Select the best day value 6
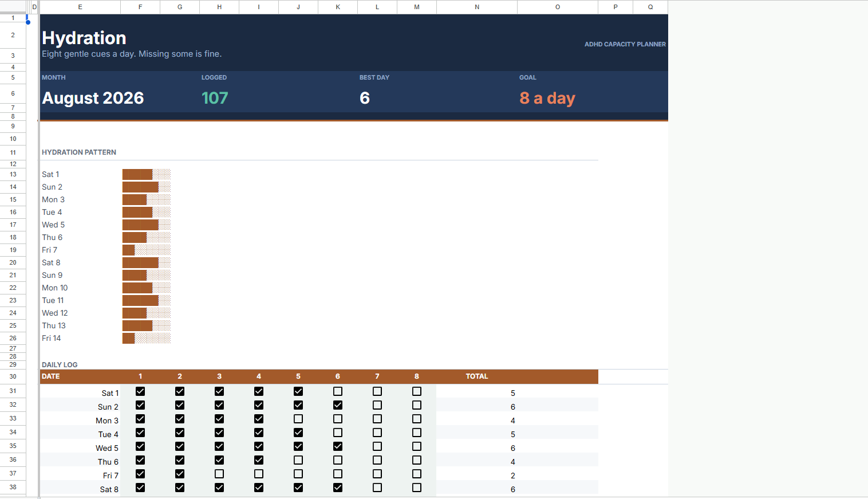Viewport: 868px width, 499px height. click(365, 98)
